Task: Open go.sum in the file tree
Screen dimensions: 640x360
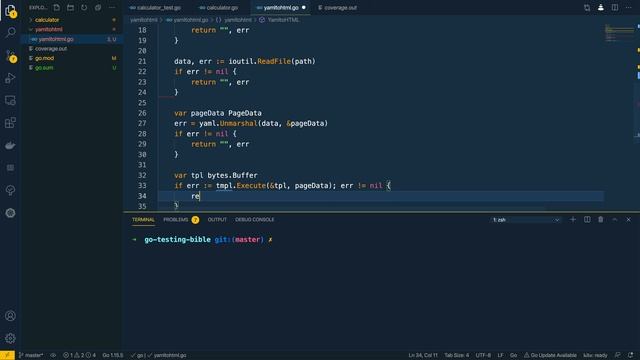Action: tap(44, 68)
